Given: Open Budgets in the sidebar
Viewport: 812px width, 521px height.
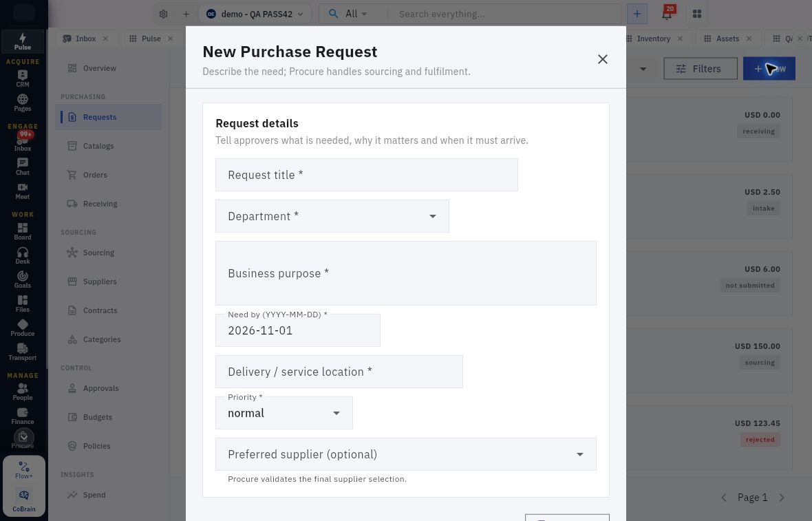Looking at the screenshot, I should (x=109, y=418).
